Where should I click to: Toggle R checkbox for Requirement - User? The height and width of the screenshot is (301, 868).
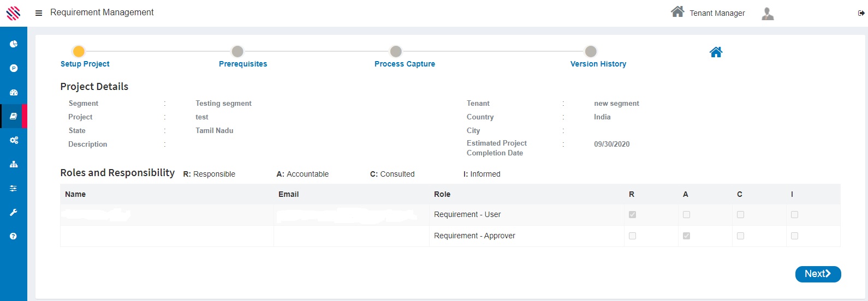coord(632,215)
